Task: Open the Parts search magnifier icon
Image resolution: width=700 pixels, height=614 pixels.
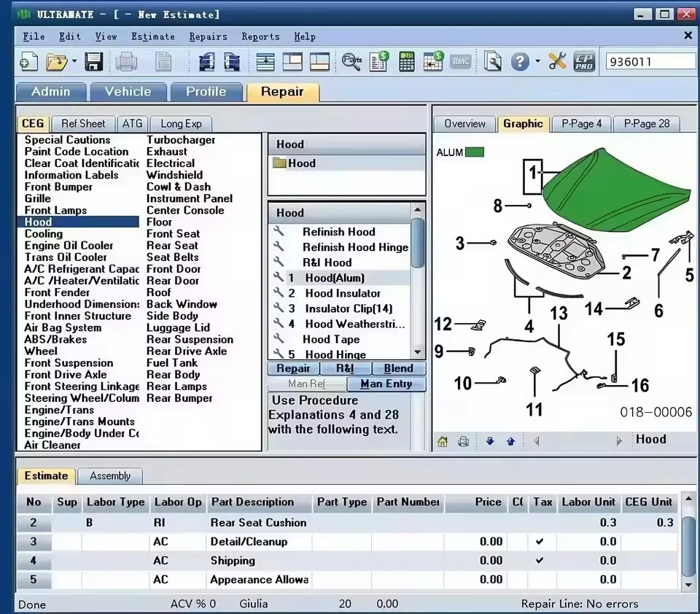Action: (351, 62)
